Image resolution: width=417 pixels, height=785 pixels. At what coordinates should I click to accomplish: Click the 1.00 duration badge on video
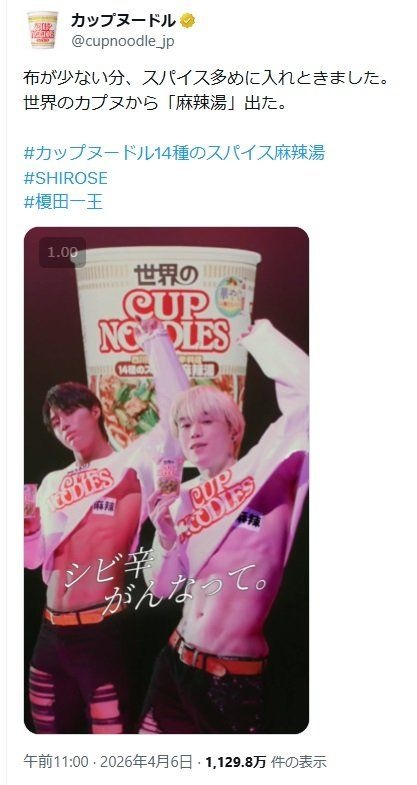coord(62,252)
